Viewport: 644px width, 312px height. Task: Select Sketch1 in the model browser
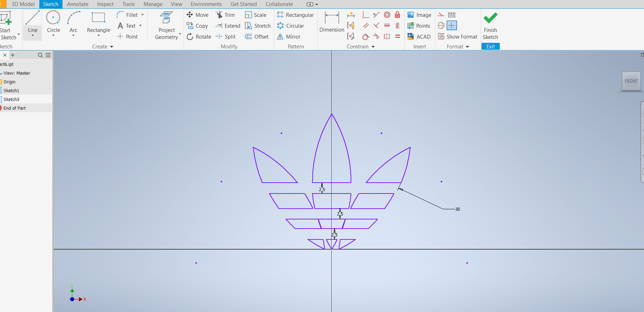(11, 90)
